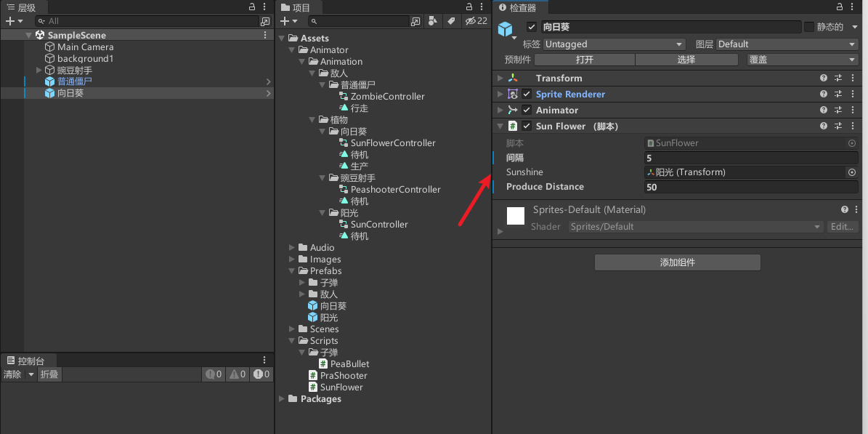Click the 间隔 value field showing 5

[x=751, y=158]
